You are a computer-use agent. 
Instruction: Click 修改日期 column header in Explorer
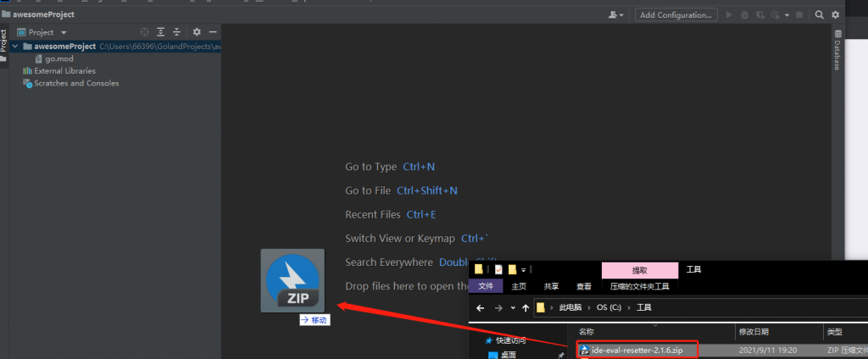754,332
